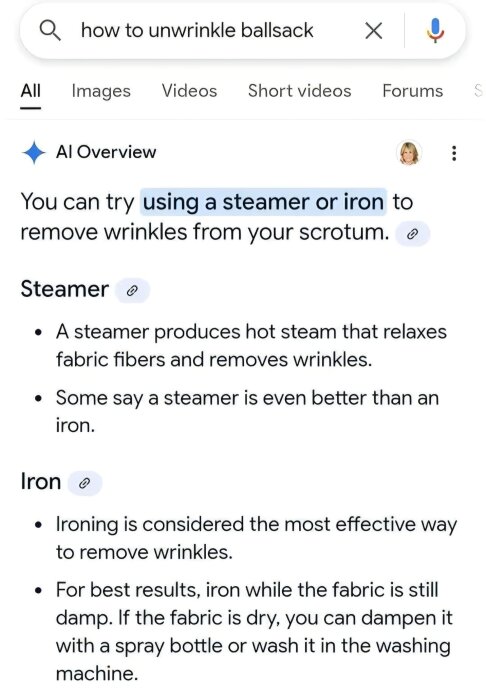Tap the partially visible tab after Forums
The height and width of the screenshot is (700, 486).
[x=479, y=91]
